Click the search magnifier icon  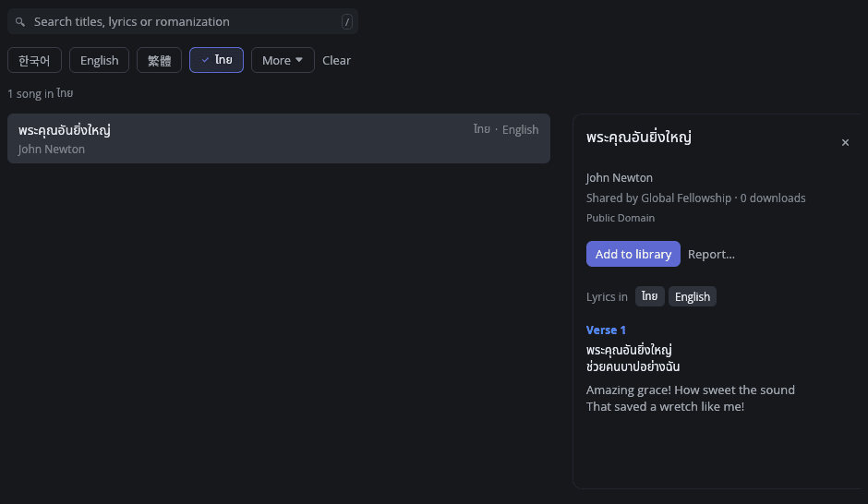pyautogui.click(x=20, y=22)
